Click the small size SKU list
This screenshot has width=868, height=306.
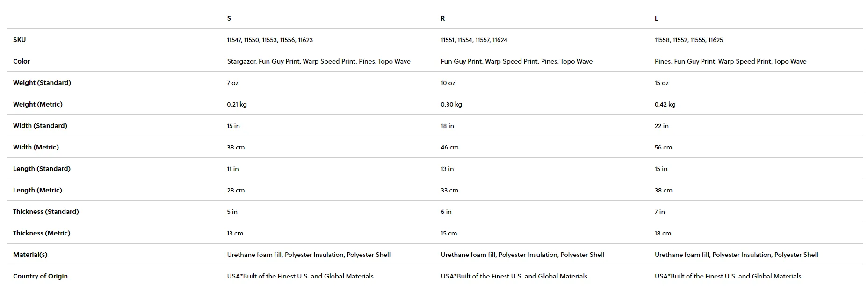(x=270, y=40)
